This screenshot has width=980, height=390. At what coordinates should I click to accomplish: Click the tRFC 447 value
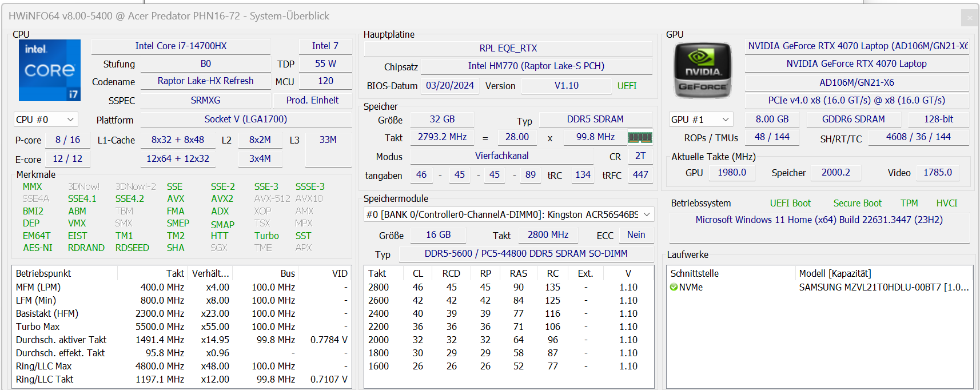point(640,174)
